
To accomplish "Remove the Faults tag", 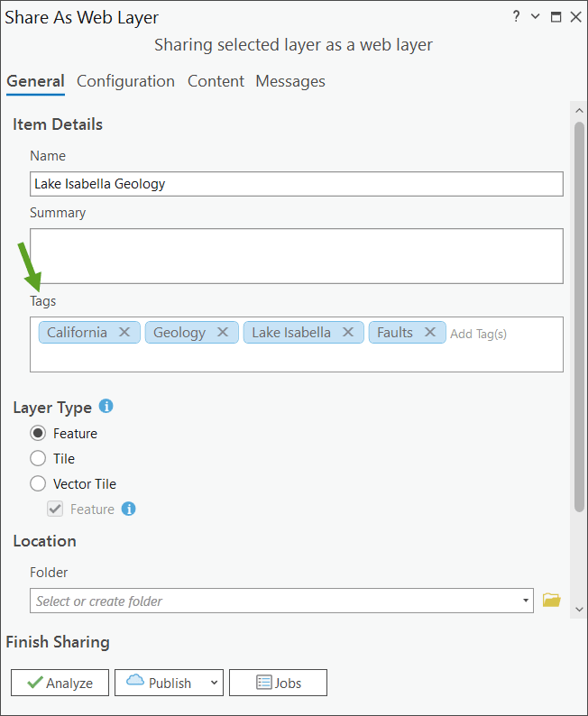I will (x=429, y=332).
